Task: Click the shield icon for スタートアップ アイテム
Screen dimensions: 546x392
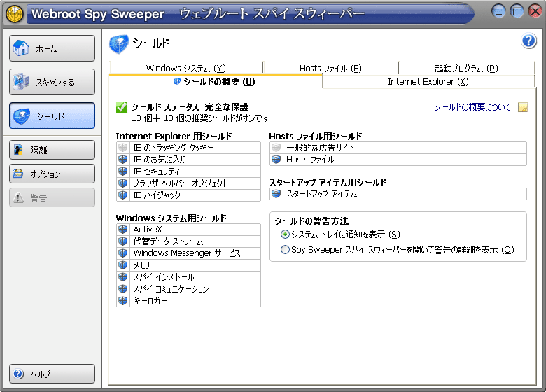Action: tap(276, 194)
